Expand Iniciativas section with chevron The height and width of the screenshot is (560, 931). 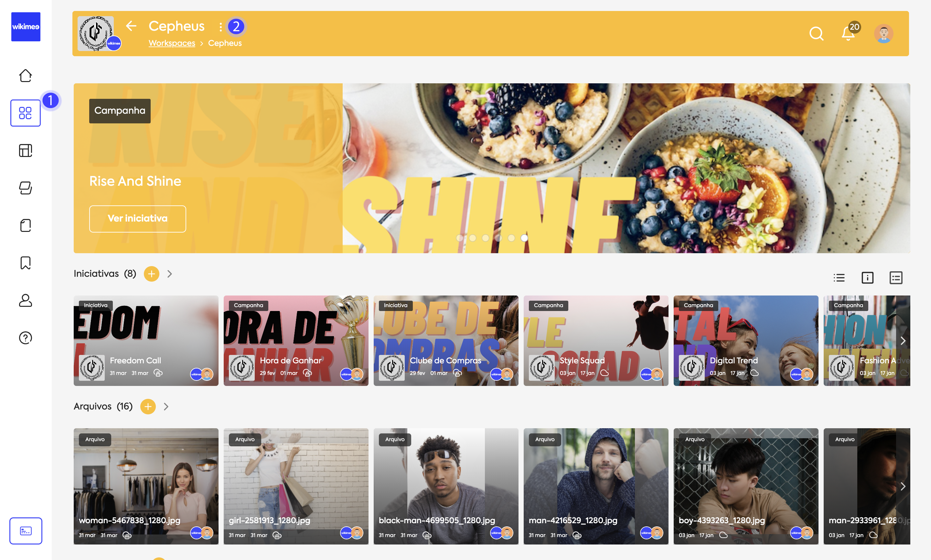coord(170,274)
